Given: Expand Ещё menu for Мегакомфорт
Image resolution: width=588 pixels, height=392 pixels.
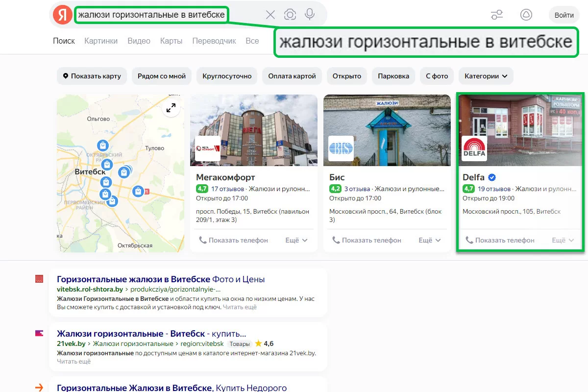Looking at the screenshot, I should click(x=296, y=240).
